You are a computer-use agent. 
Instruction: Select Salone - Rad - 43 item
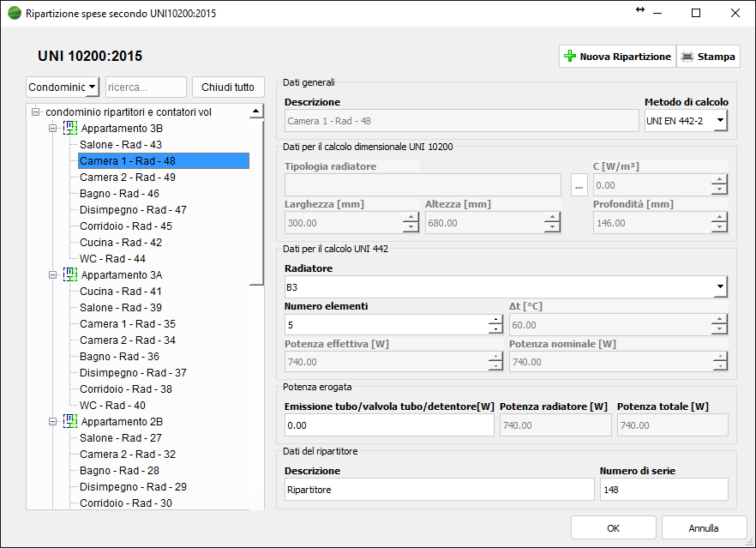tap(121, 145)
